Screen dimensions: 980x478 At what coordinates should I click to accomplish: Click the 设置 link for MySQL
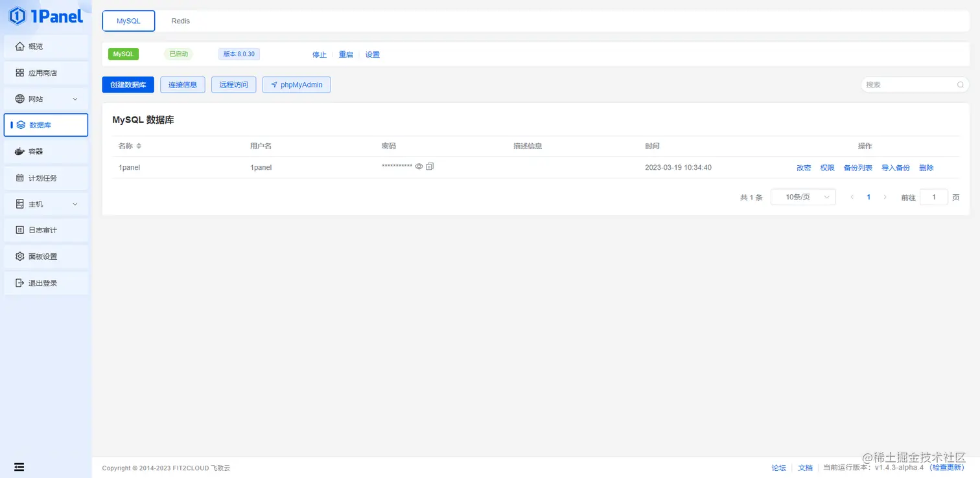click(x=373, y=54)
